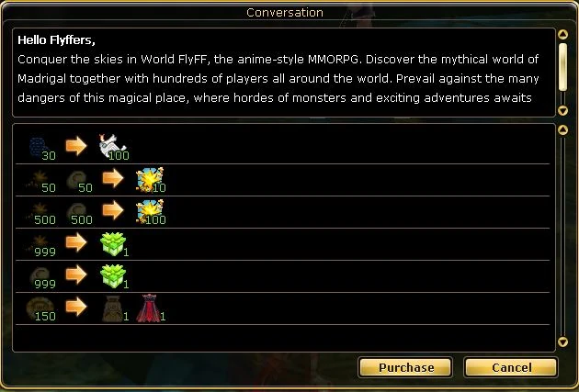Click the Purchase button
579x392 pixels.
(405, 367)
